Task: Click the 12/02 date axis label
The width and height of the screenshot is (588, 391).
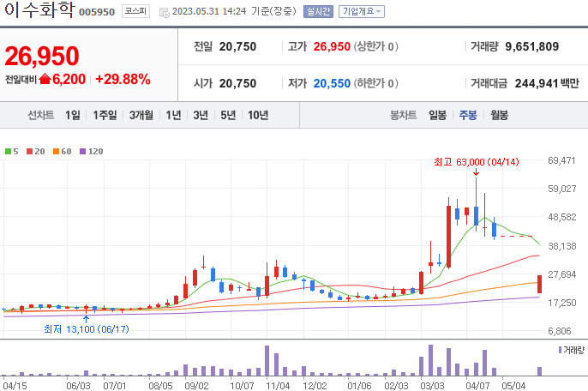Action: point(315,386)
